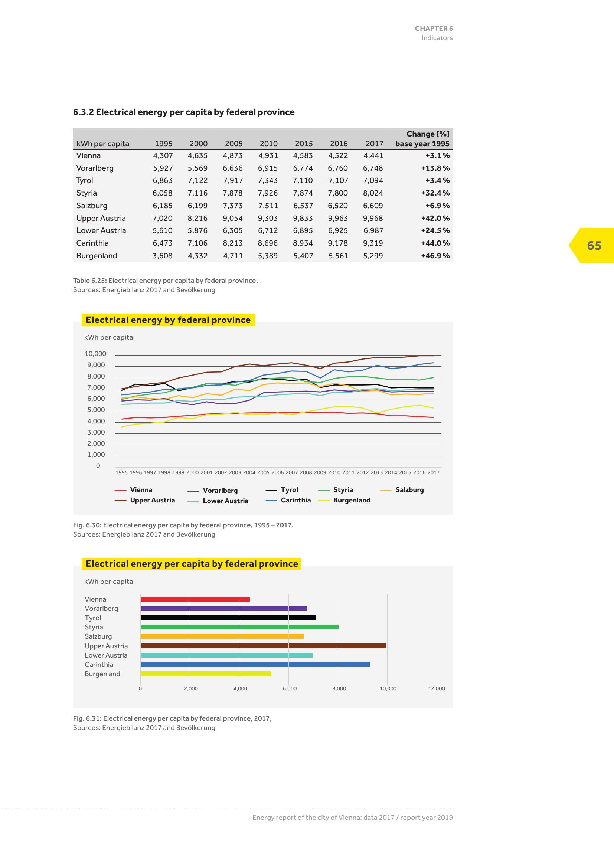This screenshot has width=614, height=868.
Task: Select the Upper Austria brown bar
Action: pos(263,646)
